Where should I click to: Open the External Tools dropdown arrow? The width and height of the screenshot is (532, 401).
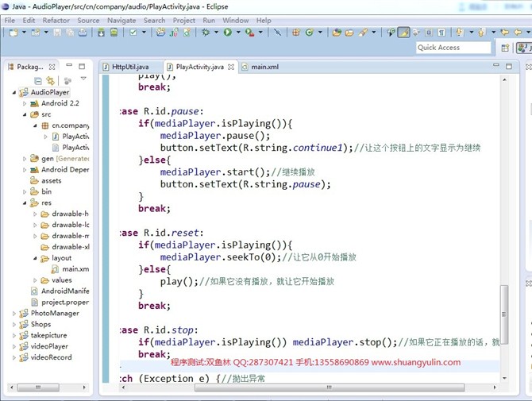click(x=260, y=33)
